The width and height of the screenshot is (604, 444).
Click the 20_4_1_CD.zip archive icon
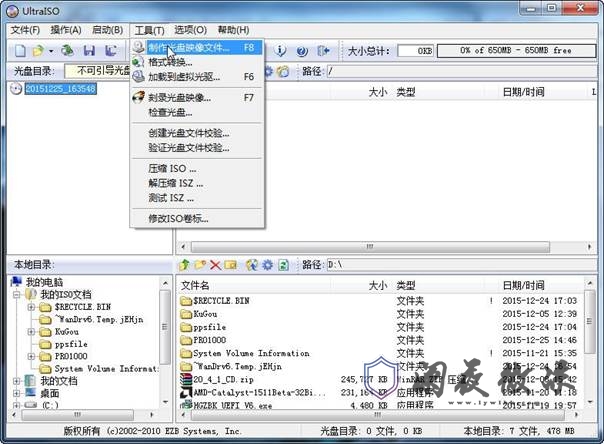pyautogui.click(x=186, y=379)
